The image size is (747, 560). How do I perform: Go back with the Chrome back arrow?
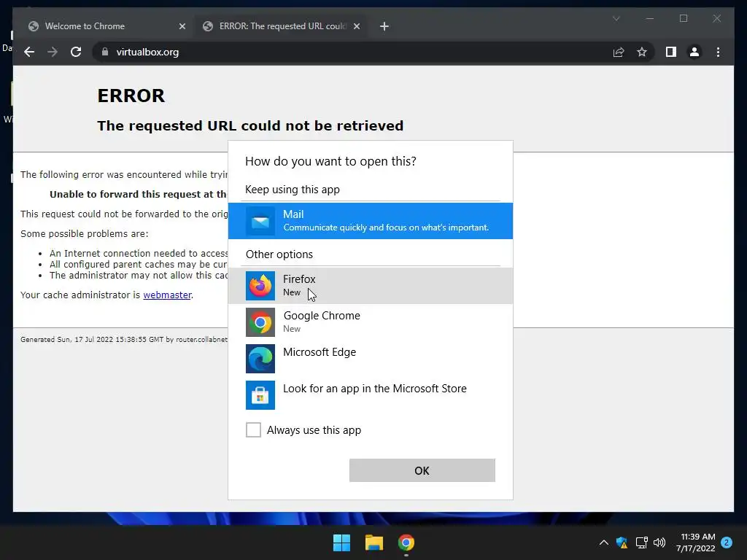point(29,52)
